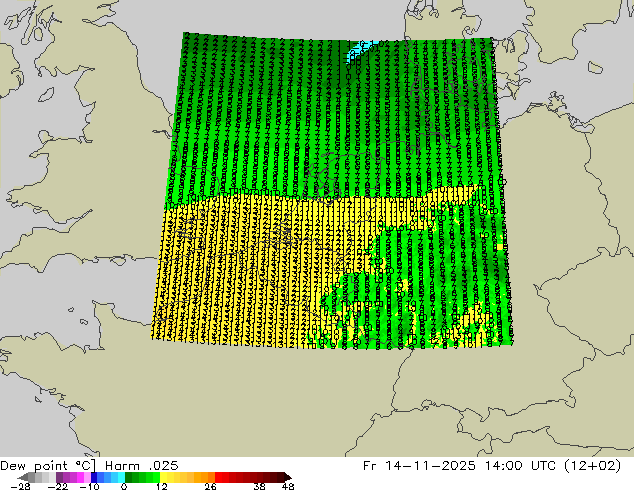This screenshot has width=634, height=490.
Task: Click the "Dew point °C" title label
Action: [x=48, y=466]
